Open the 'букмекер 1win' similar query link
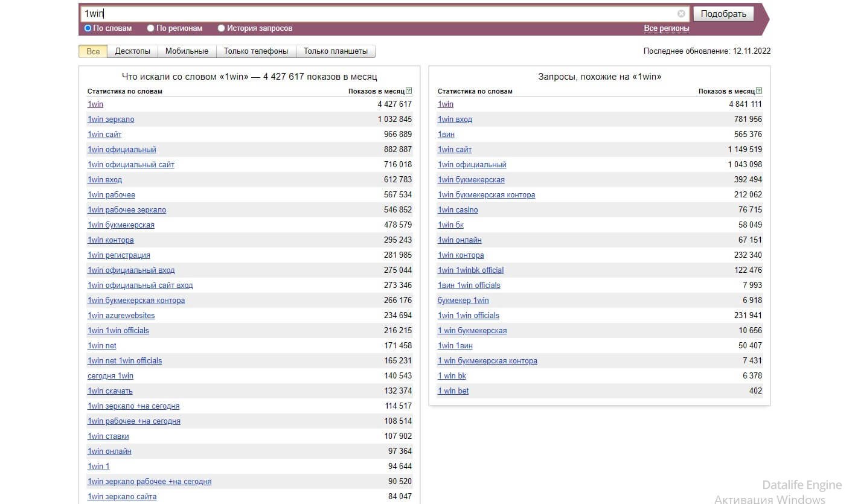 click(x=463, y=301)
